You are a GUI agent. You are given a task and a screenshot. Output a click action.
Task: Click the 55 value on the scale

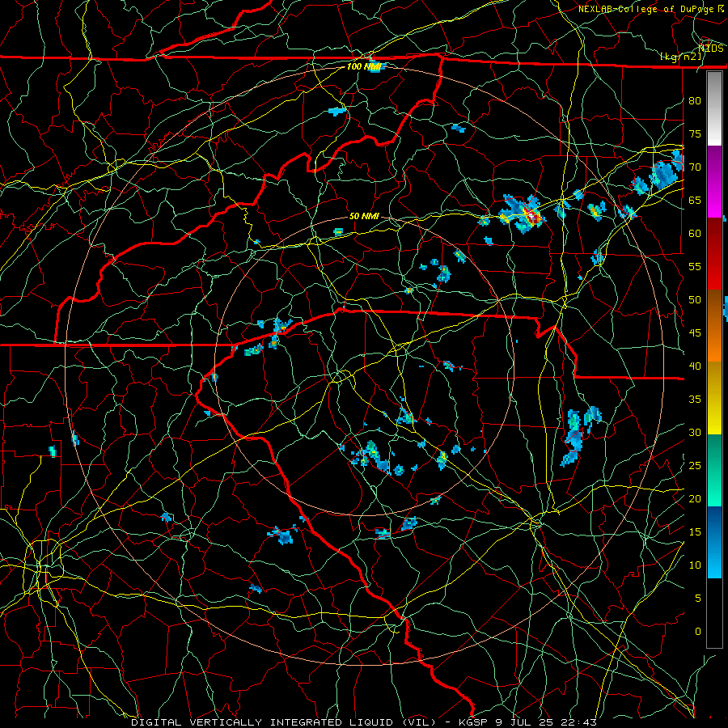pyautogui.click(x=695, y=266)
